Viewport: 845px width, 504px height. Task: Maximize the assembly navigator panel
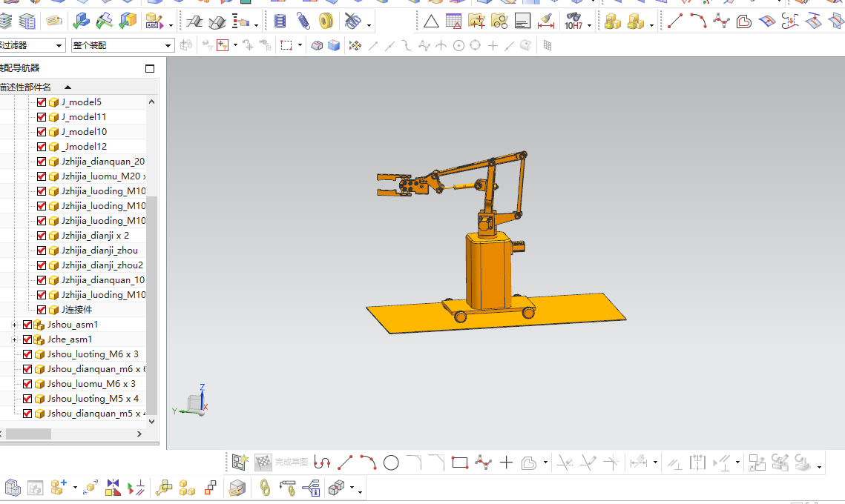150,68
